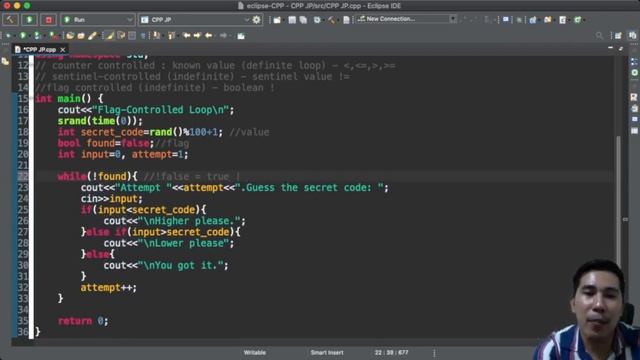
Task: Click the string "\nYou got it."
Action: point(180,265)
